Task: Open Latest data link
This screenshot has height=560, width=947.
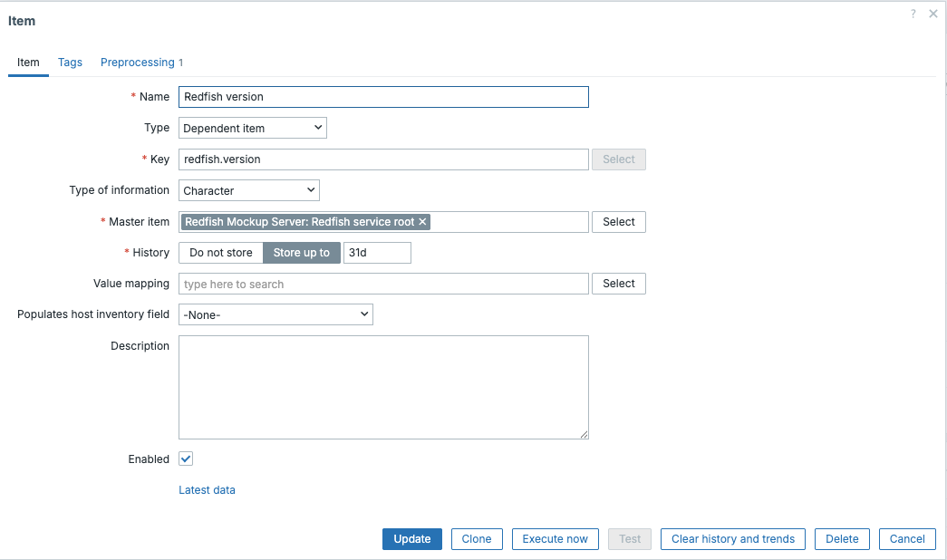Action: click(x=207, y=488)
